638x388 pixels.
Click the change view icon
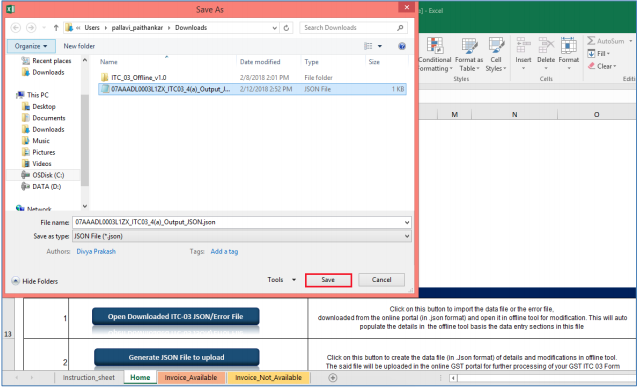point(368,46)
